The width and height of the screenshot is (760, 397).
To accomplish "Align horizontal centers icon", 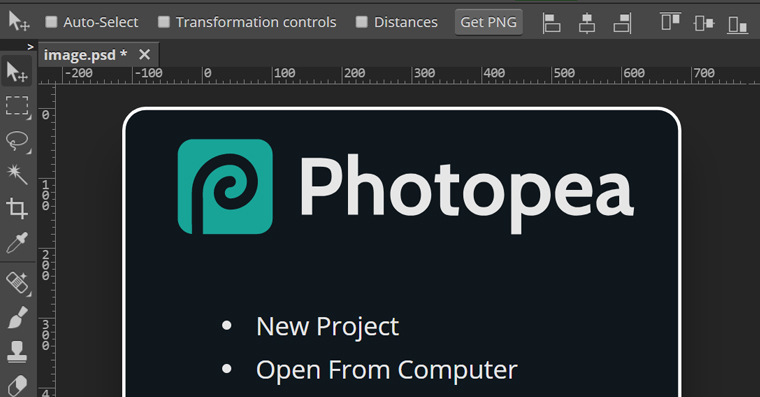I will click(587, 23).
